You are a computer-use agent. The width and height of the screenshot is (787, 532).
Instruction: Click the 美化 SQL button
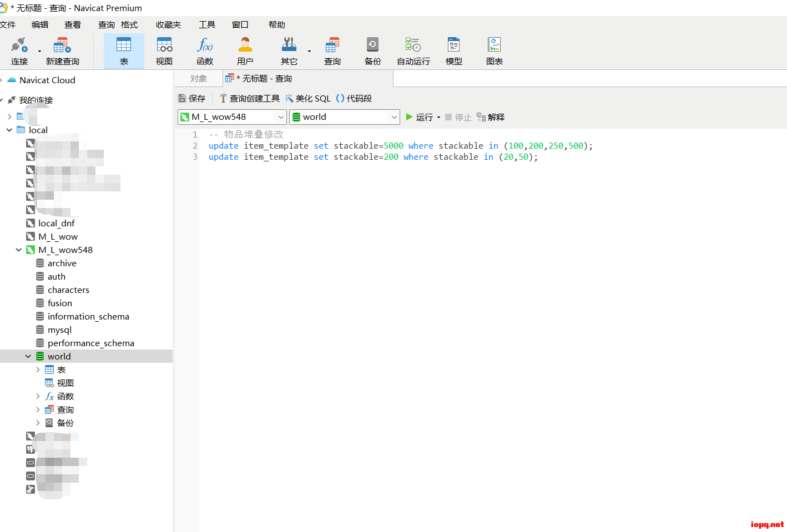[308, 99]
